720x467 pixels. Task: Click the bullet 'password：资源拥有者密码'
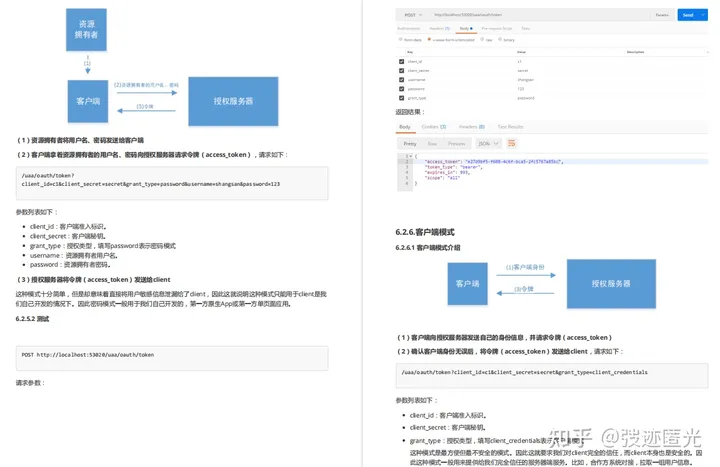pyautogui.click(x=70, y=265)
